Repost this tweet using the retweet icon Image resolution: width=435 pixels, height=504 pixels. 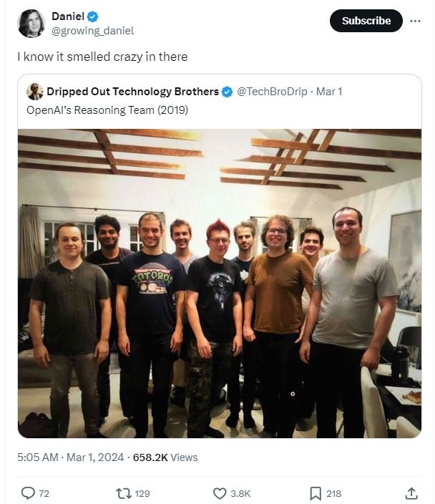point(124,493)
